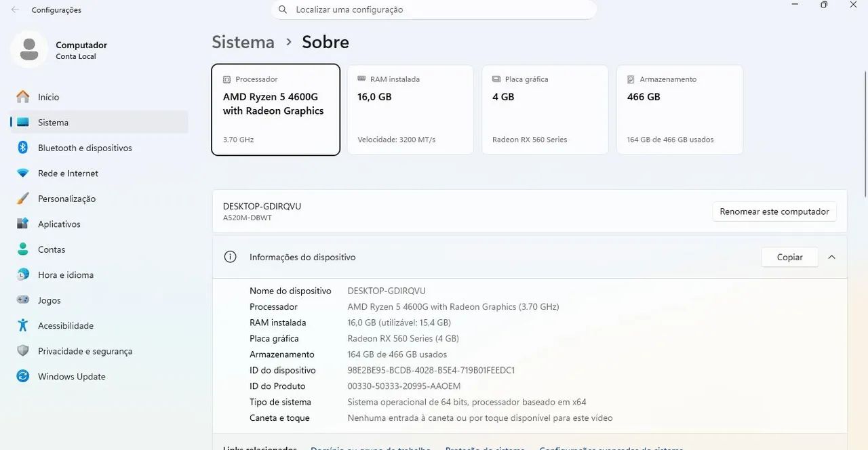The height and width of the screenshot is (450, 868).
Task: Click the Sobre page heading
Action: (x=325, y=42)
